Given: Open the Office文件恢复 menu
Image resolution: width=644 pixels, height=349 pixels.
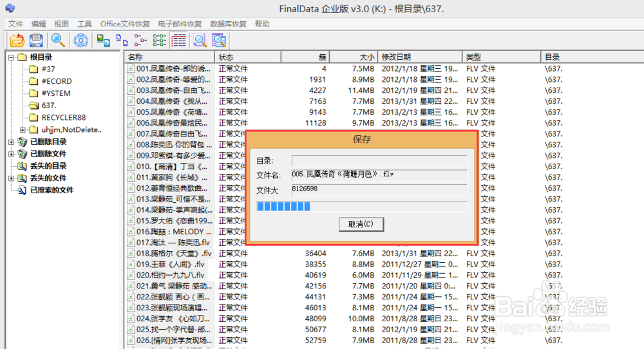Looking at the screenshot, I should click(126, 24).
